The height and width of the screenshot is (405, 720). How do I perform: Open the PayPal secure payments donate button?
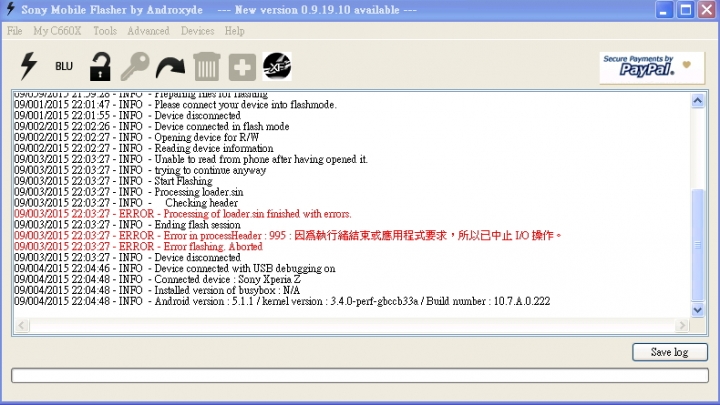click(x=652, y=68)
